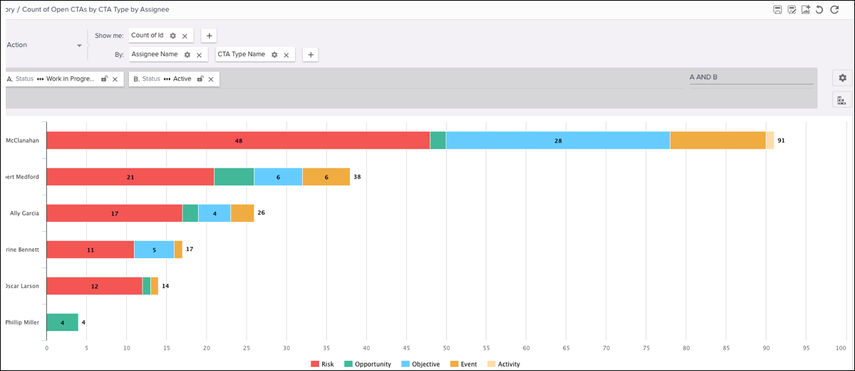The image size is (855, 371).
Task: Click the undo arrow icon
Action: [819, 10]
